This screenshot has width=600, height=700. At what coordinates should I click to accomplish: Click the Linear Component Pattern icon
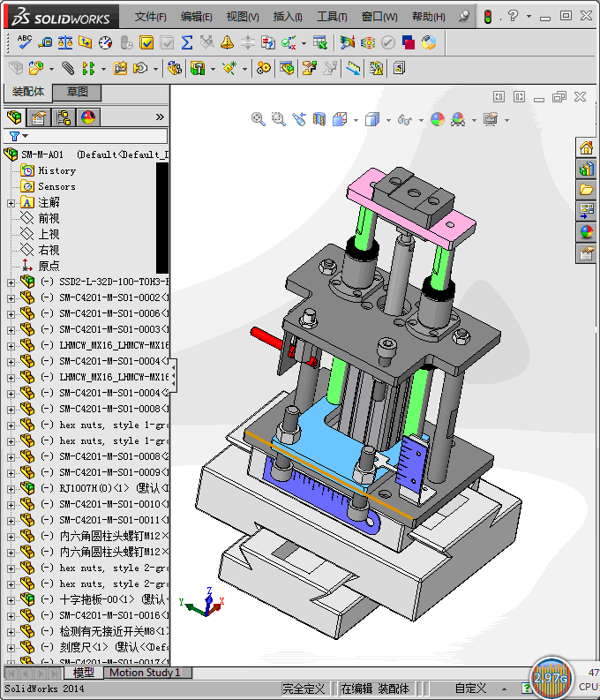point(88,68)
